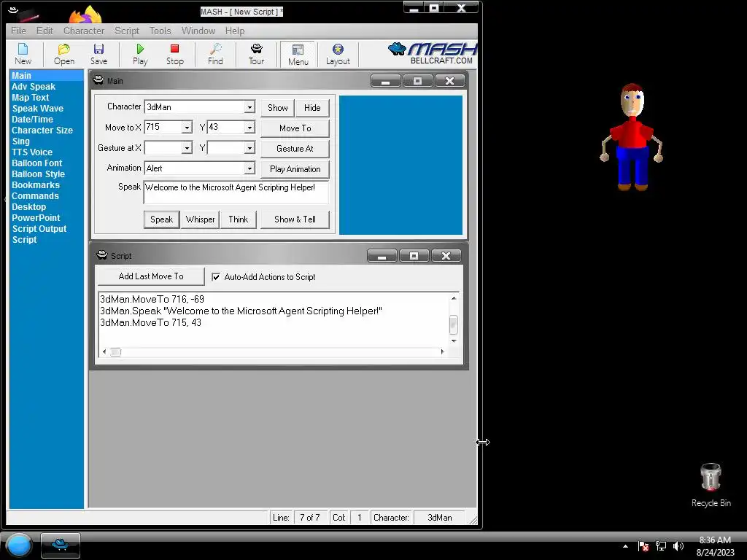
Task: Click the script scroll-down arrow
Action: pyautogui.click(x=454, y=341)
